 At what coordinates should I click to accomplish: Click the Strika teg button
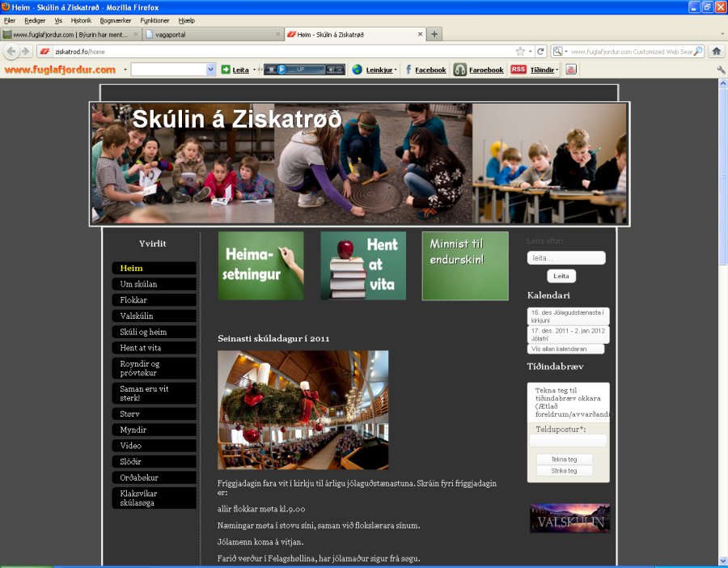pos(564,471)
